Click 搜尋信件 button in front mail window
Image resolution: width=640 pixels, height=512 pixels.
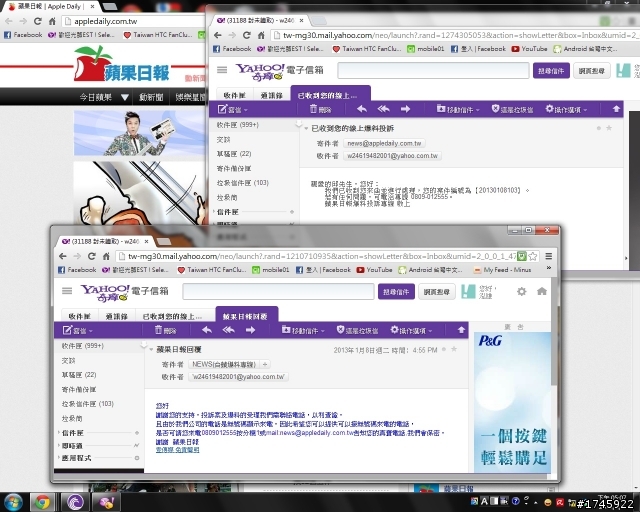point(396,292)
